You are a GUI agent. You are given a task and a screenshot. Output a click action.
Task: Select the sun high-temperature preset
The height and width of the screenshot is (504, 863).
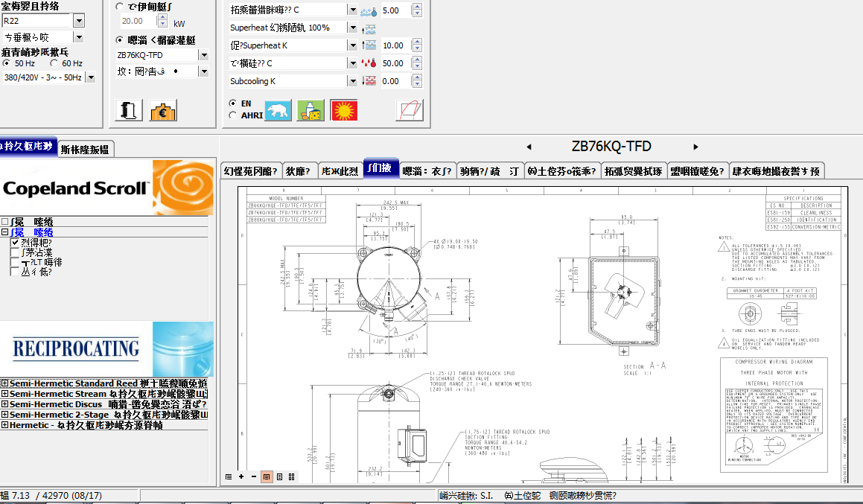[344, 111]
